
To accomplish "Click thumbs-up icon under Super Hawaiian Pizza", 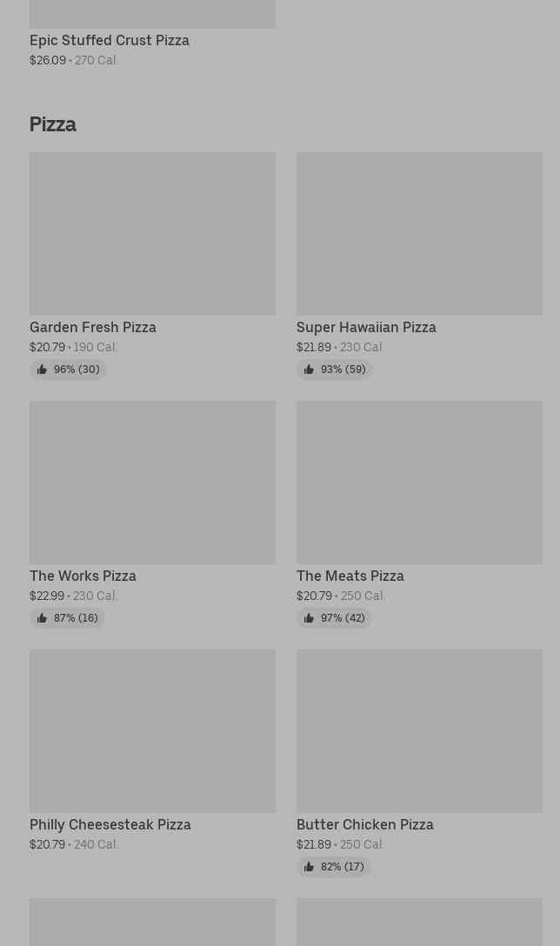I will point(309,370).
